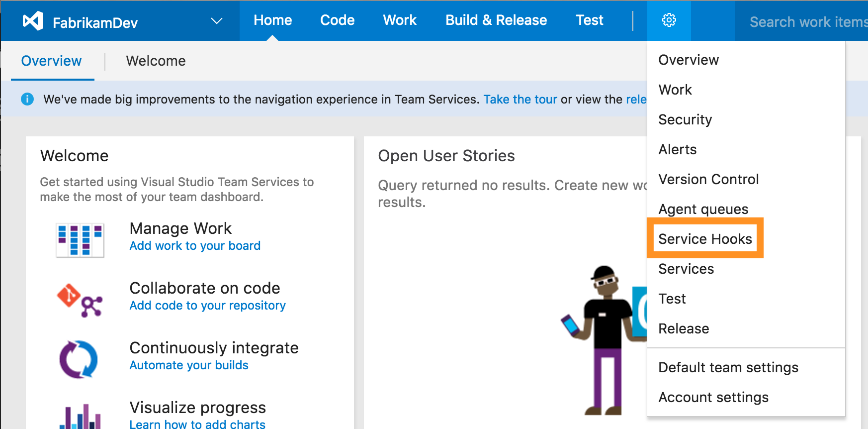Select Service Hooks menu entry
Image resolution: width=868 pixels, height=429 pixels.
[x=705, y=239]
